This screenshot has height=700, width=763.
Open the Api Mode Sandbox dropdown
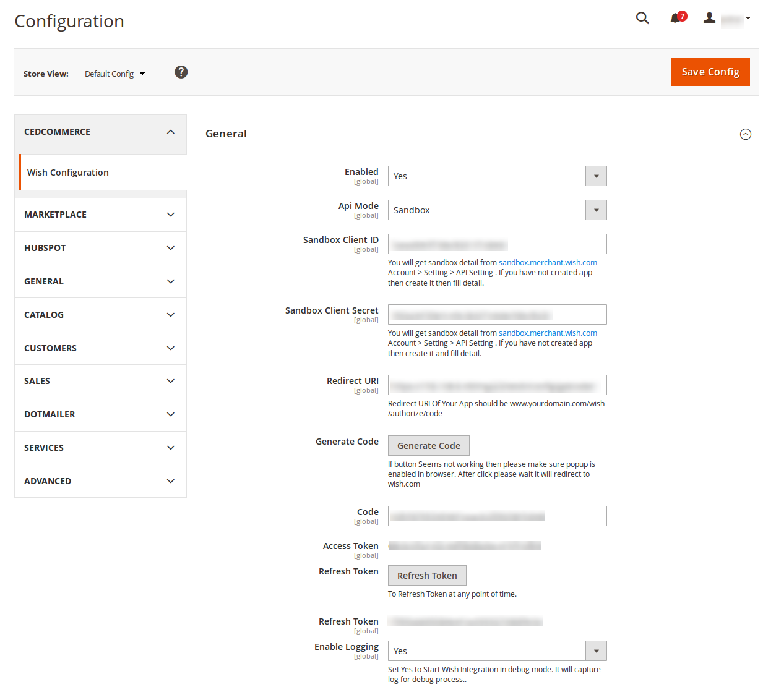pos(497,210)
